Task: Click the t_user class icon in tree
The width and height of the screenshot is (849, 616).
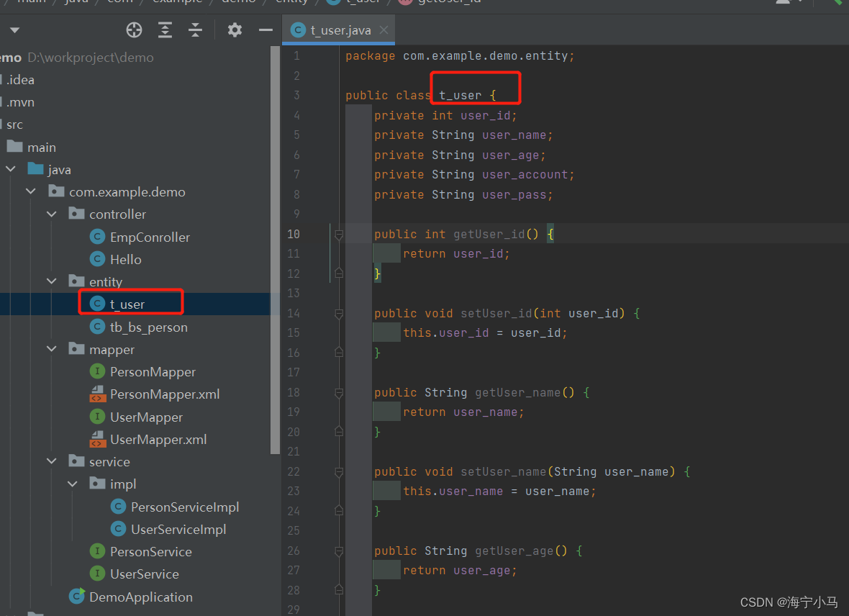Action: click(x=97, y=304)
